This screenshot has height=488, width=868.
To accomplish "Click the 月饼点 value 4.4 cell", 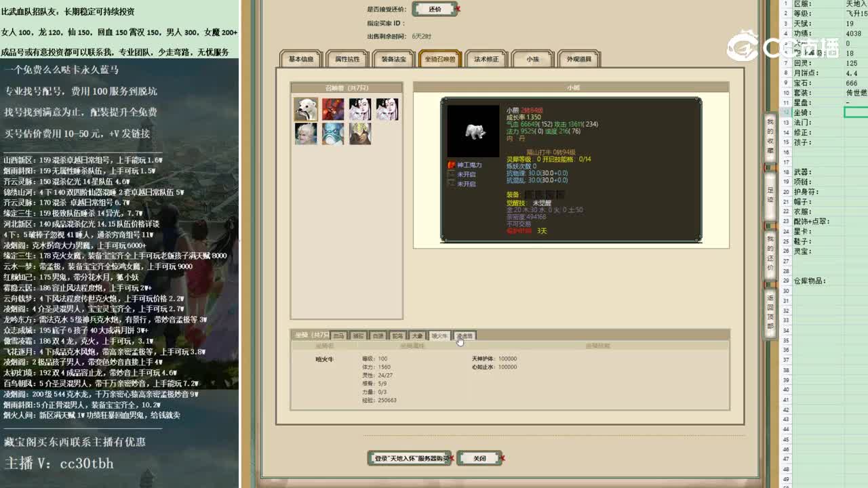I will pyautogui.click(x=856, y=73).
